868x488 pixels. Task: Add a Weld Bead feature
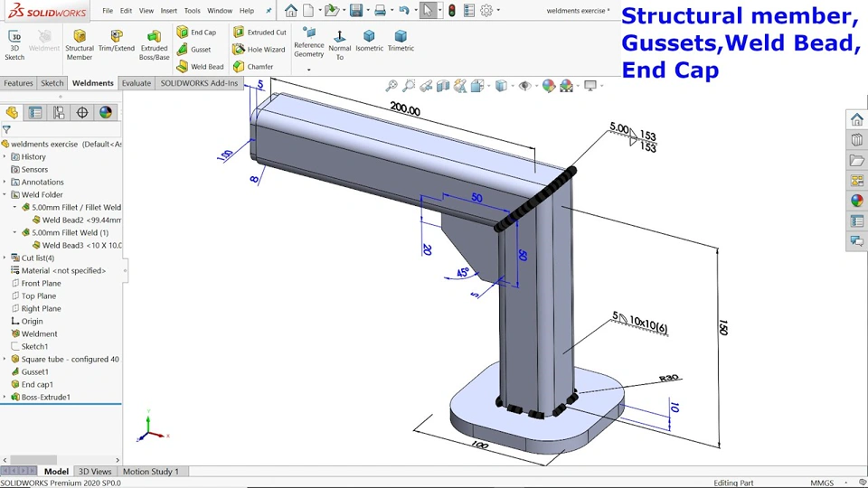click(200, 66)
